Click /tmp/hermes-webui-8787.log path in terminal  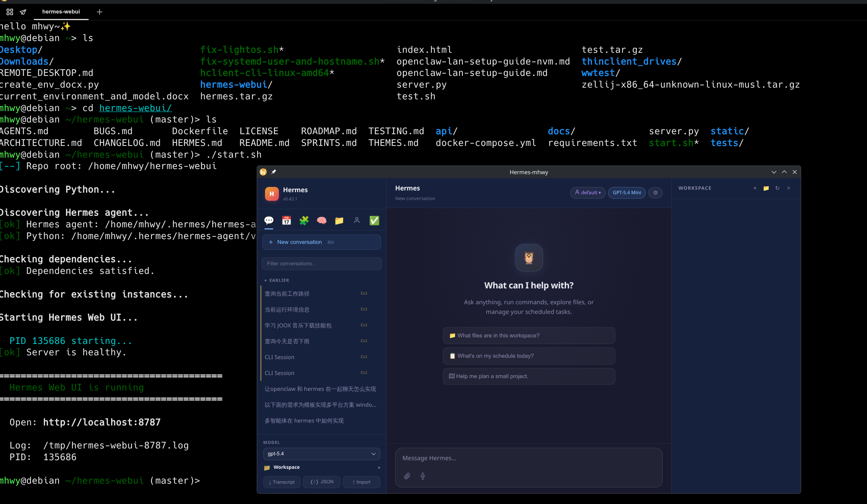pos(116,445)
